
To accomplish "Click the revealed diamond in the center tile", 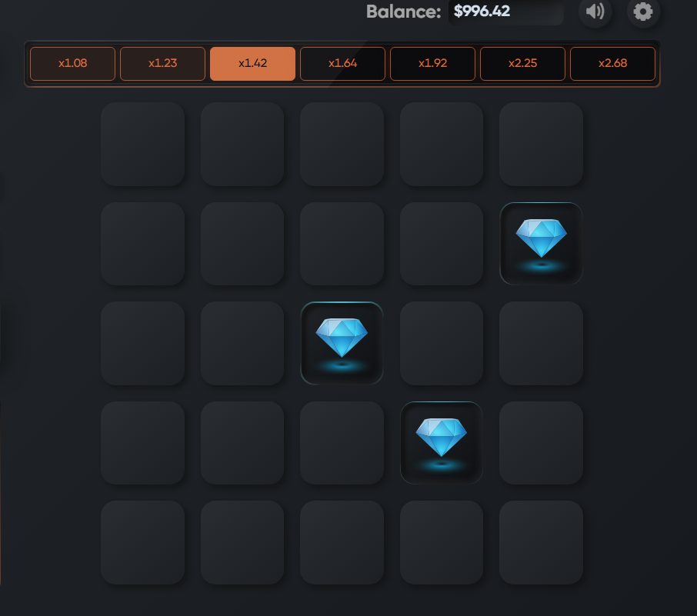I will pos(342,343).
